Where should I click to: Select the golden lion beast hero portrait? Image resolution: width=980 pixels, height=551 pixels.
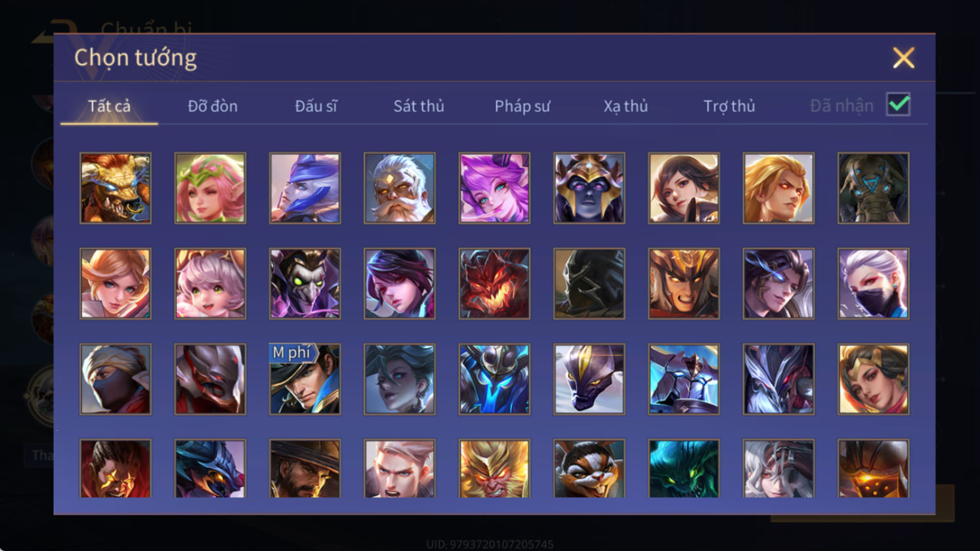coord(116,188)
